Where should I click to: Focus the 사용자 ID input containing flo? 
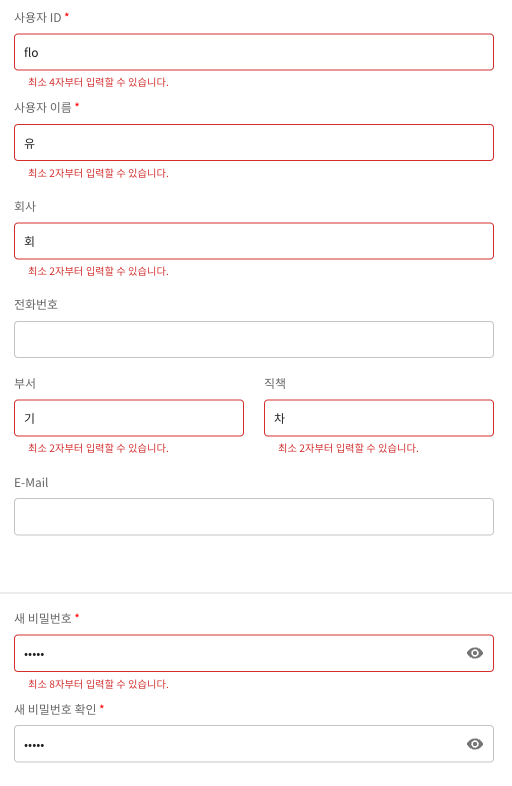[254, 52]
